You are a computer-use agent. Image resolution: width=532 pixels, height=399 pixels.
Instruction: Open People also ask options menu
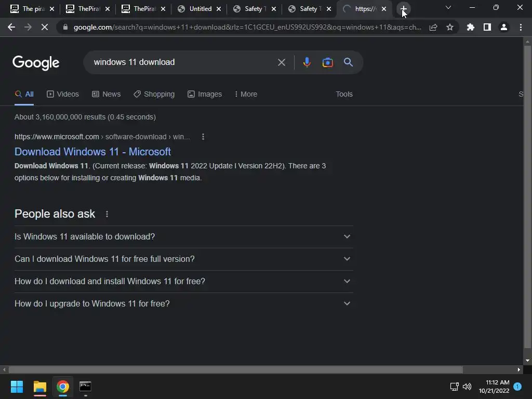click(x=107, y=214)
